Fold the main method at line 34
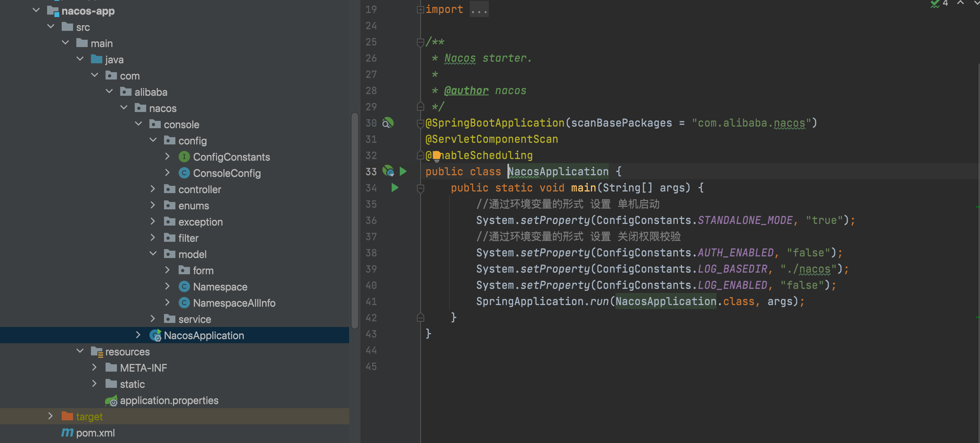 [x=421, y=188]
